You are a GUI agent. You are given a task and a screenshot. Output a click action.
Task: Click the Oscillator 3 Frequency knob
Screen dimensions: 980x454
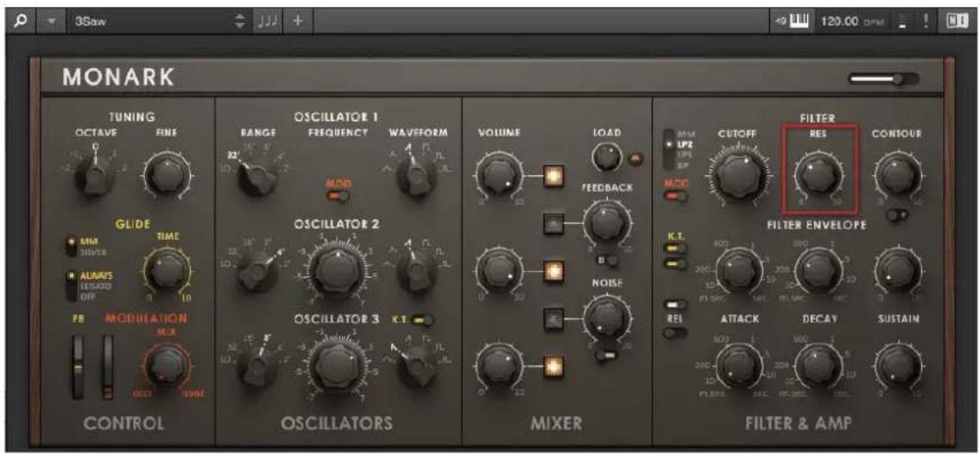pyautogui.click(x=338, y=366)
